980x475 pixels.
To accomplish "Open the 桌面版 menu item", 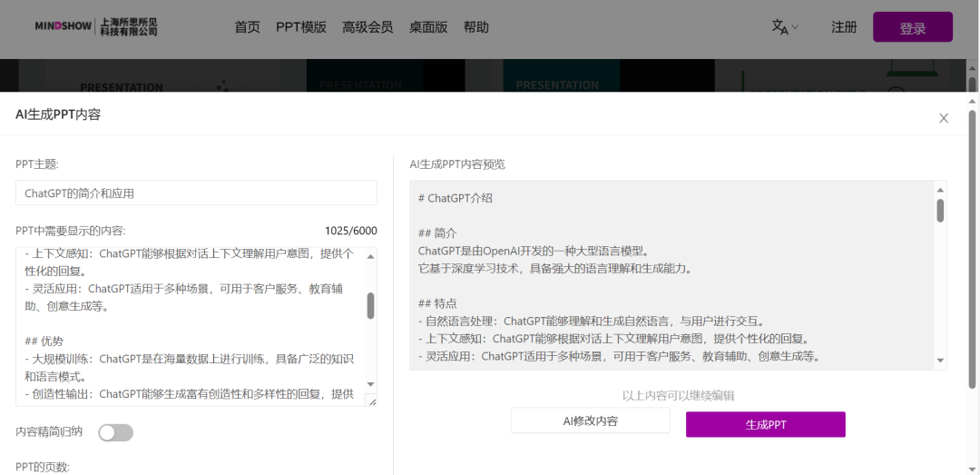I will tap(428, 27).
